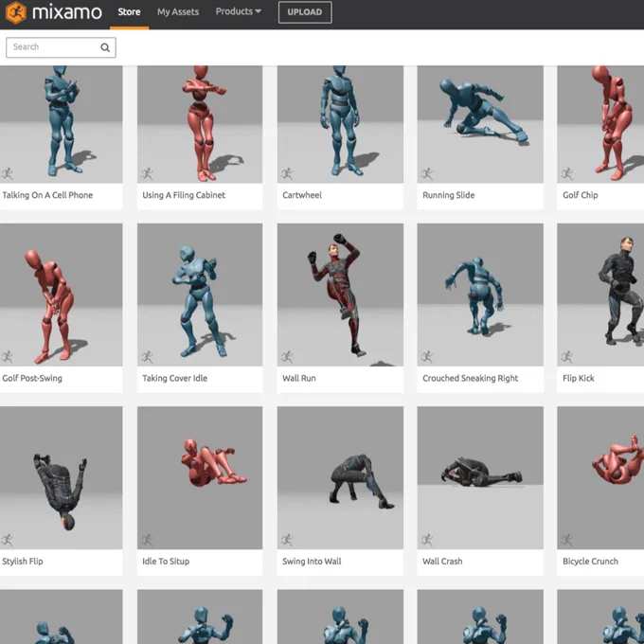Click the 'Cartwheel' title text

(x=302, y=195)
